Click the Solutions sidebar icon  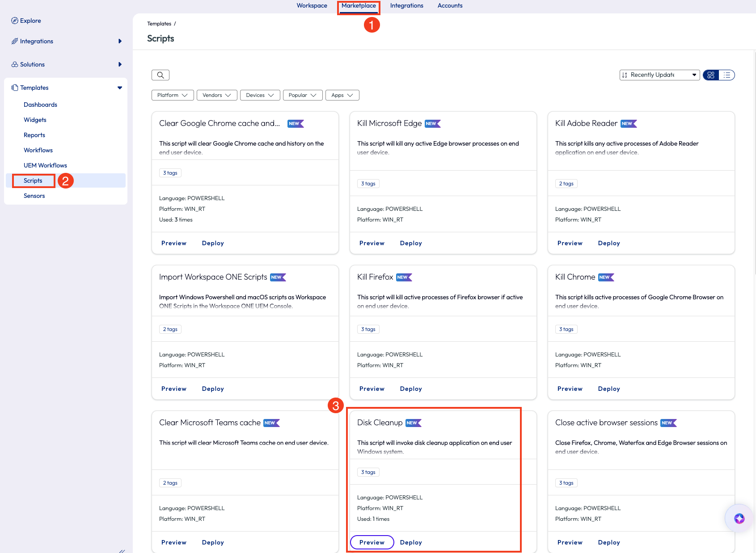tap(15, 64)
